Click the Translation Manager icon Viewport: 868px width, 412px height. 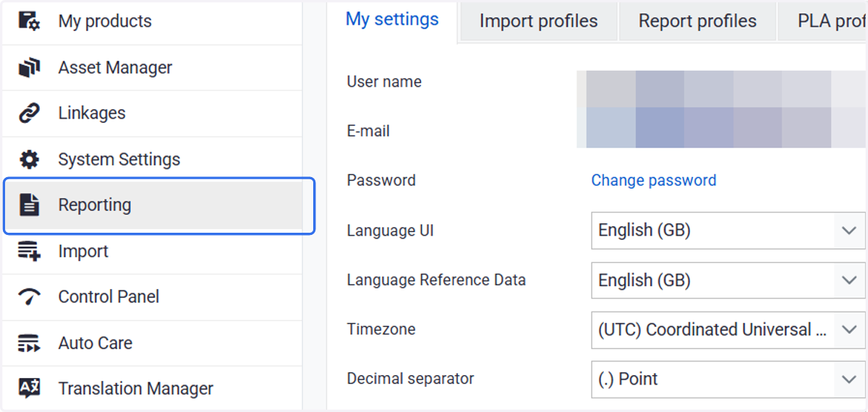click(29, 389)
